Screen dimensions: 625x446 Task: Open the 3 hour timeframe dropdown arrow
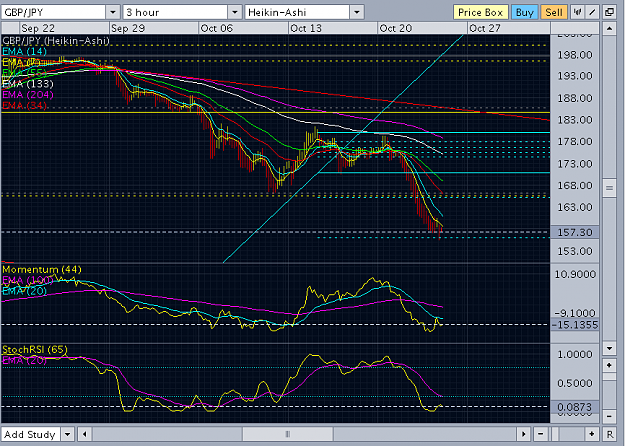(x=235, y=12)
